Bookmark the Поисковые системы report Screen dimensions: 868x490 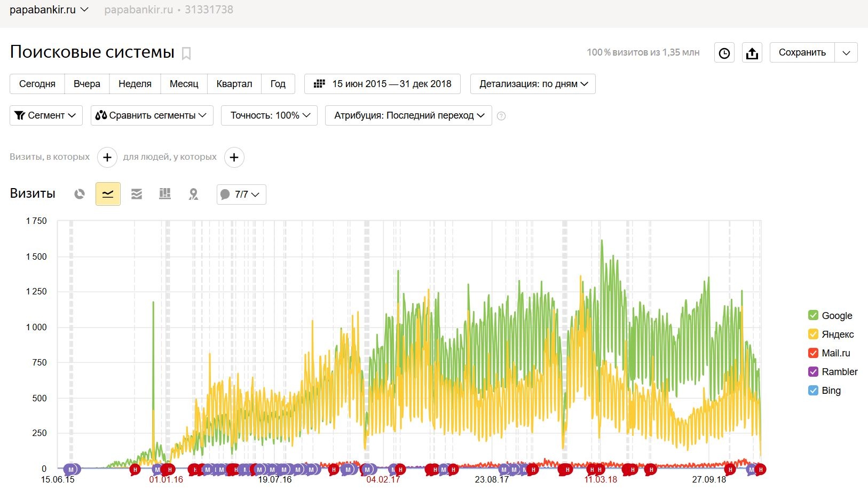(186, 53)
